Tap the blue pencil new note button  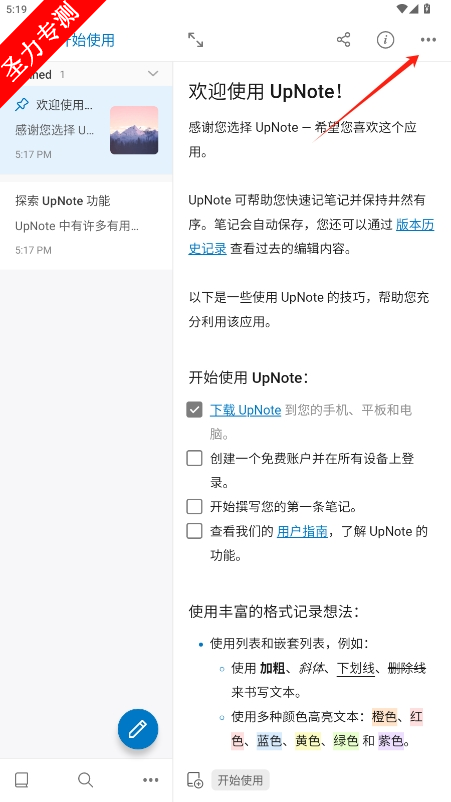[x=138, y=729]
